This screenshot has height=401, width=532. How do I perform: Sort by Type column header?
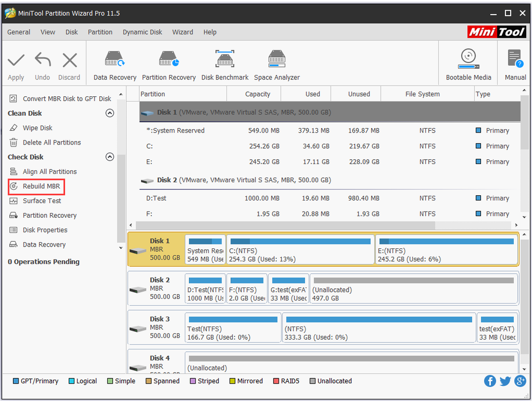tap(497, 94)
